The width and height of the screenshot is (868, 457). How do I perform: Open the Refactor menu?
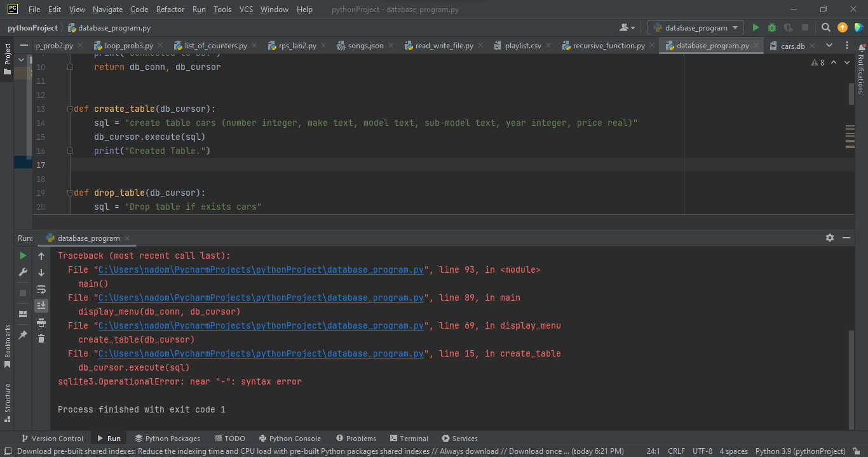click(x=170, y=10)
